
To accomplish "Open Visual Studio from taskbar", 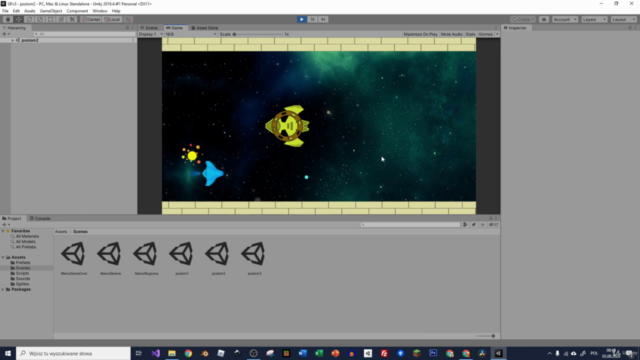I will tap(156, 353).
